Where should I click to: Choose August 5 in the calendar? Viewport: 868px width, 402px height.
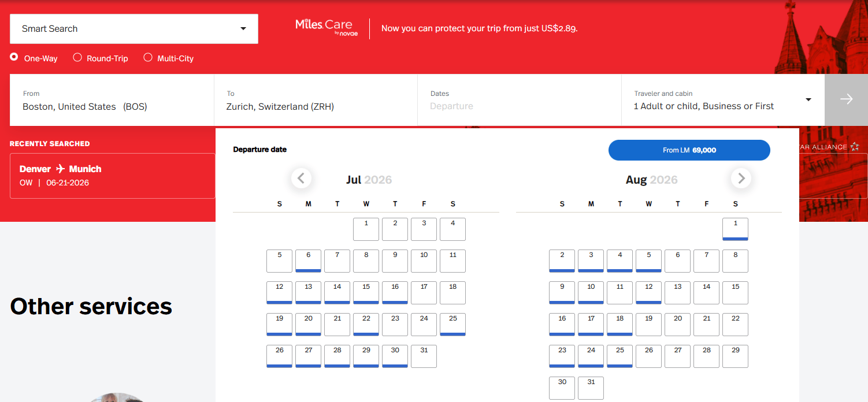coord(648,261)
